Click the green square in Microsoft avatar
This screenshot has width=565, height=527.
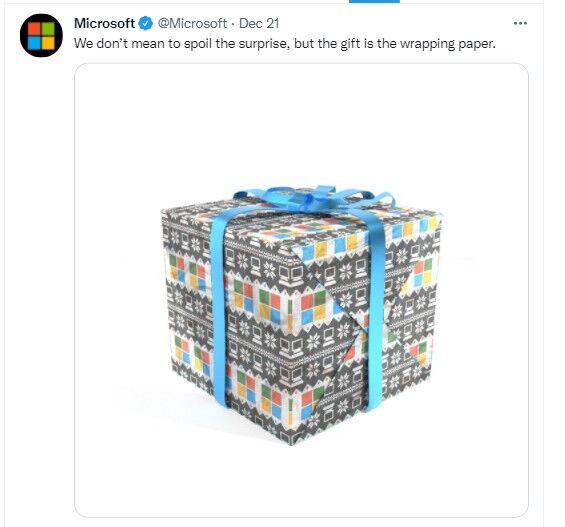pos(48,29)
